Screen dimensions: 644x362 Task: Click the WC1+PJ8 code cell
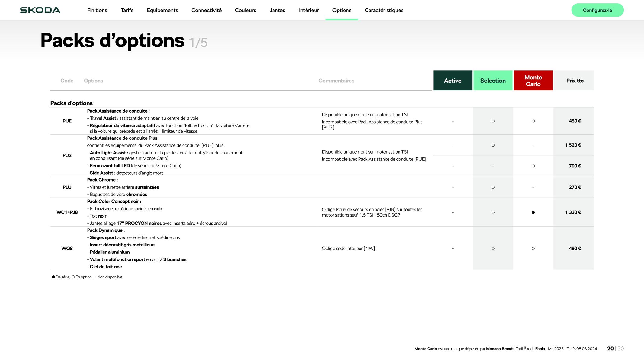[67, 212]
